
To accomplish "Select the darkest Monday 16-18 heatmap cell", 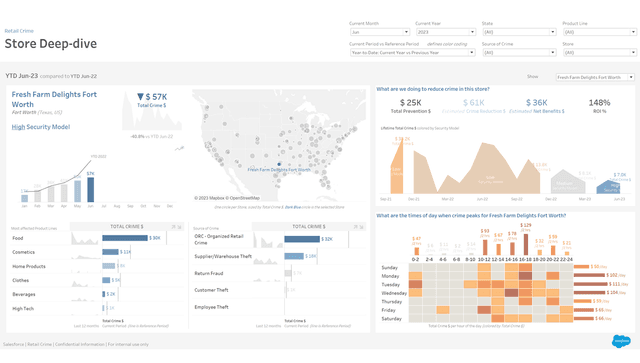I will (x=525, y=276).
